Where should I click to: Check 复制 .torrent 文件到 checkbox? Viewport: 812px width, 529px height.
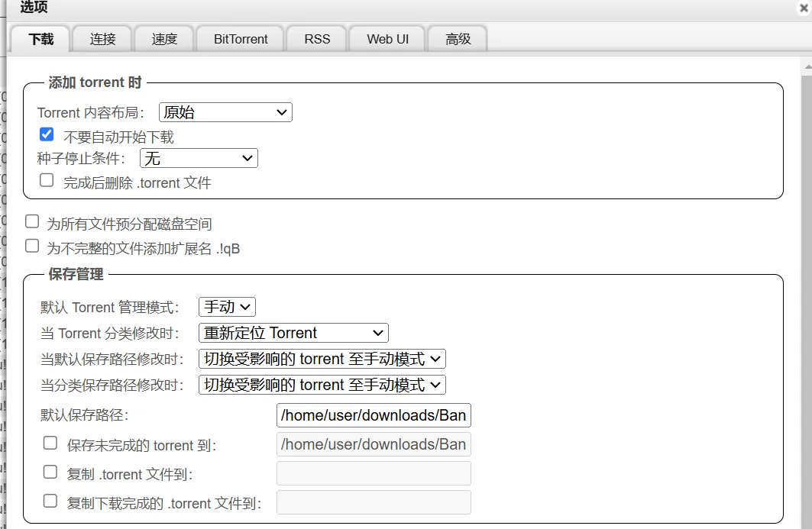tap(50, 472)
